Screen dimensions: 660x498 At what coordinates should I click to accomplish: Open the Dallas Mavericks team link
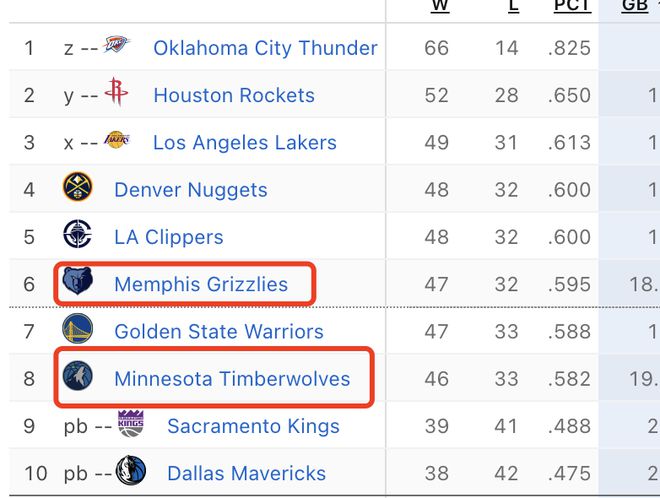pos(247,473)
